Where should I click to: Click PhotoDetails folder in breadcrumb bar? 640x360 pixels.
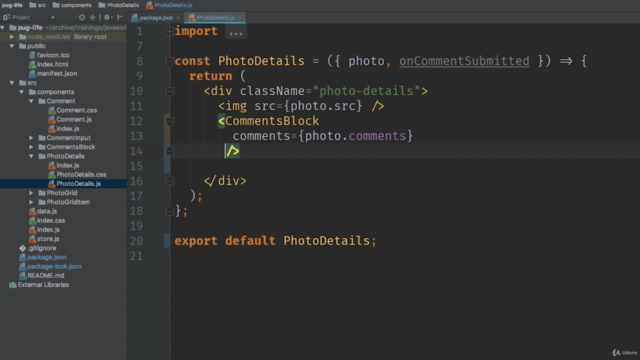(x=119, y=5)
